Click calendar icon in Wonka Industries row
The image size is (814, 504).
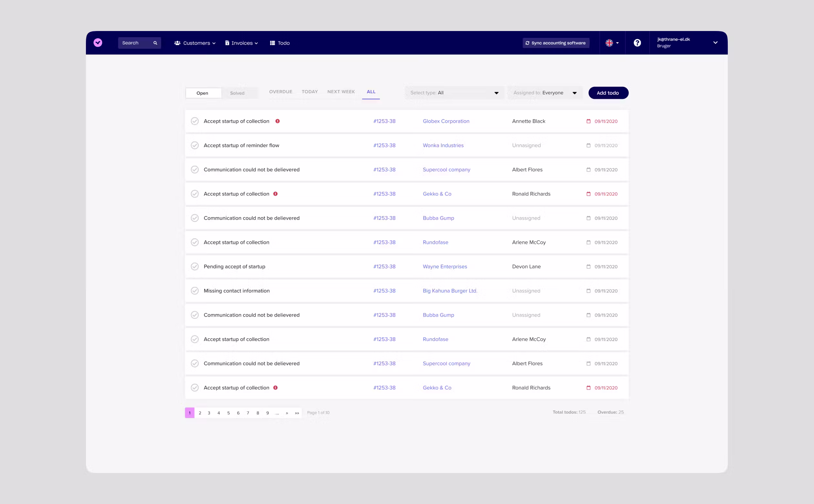(x=589, y=146)
